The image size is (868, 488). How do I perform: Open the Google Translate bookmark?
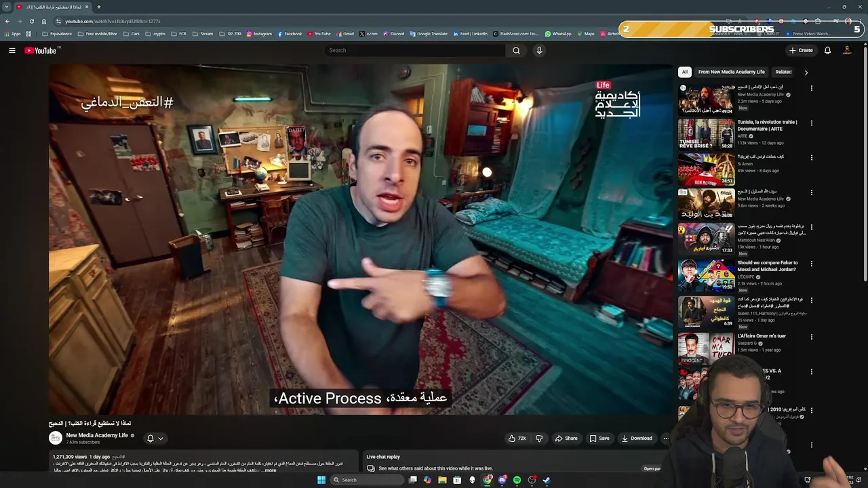[x=429, y=34]
